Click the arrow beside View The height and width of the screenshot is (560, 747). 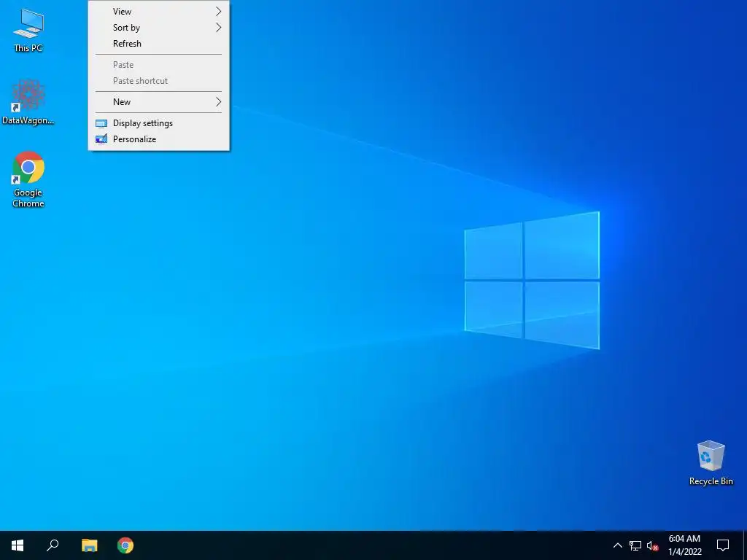click(x=218, y=12)
